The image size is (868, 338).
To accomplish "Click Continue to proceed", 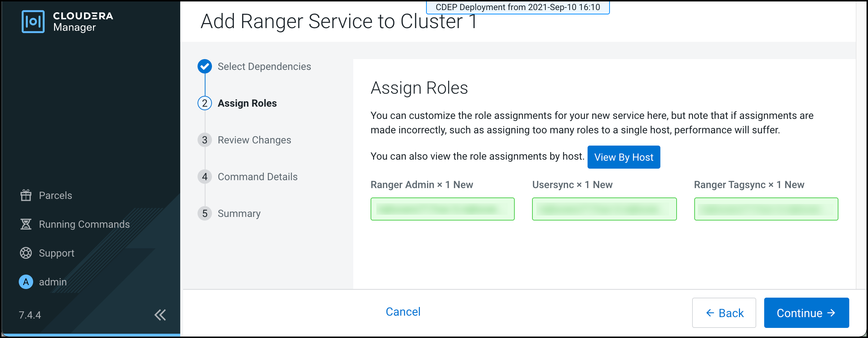I will [806, 313].
